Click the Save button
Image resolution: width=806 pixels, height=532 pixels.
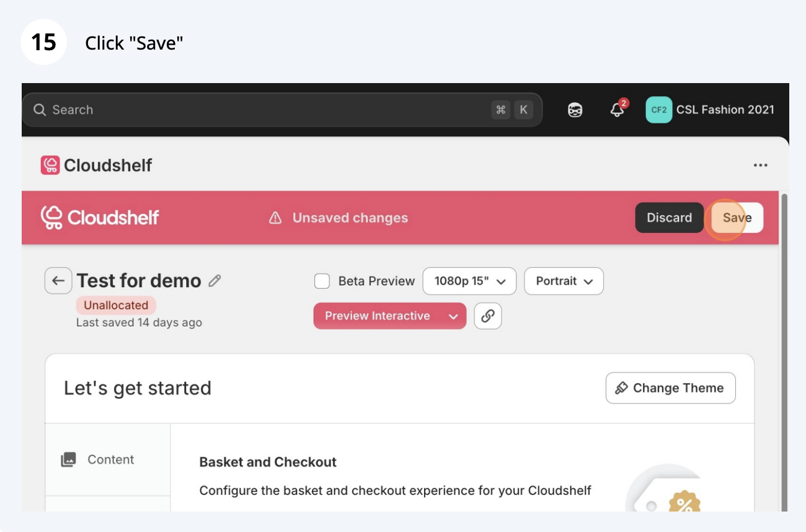[x=737, y=218]
